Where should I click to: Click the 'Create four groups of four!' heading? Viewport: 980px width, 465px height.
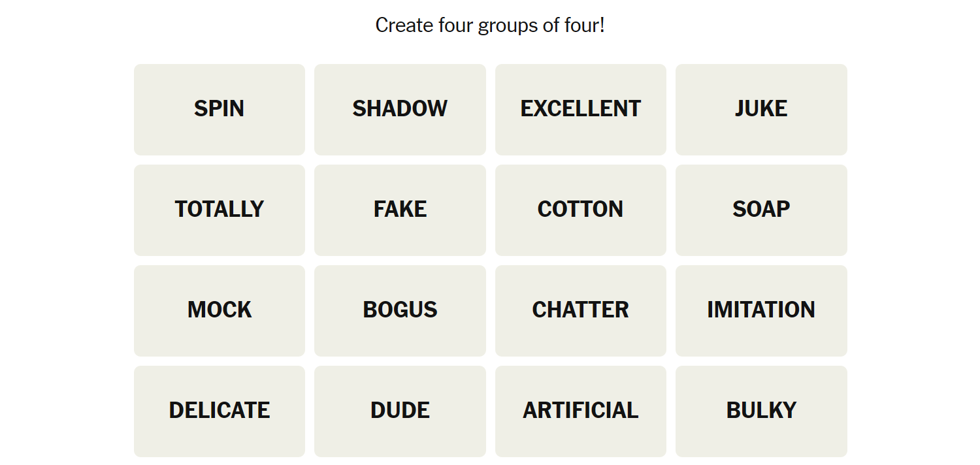click(x=490, y=25)
